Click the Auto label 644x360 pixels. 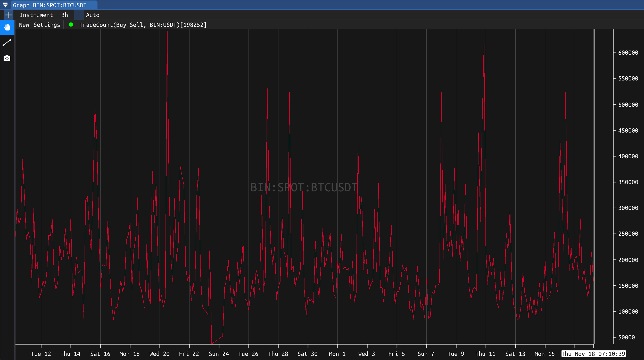click(93, 15)
